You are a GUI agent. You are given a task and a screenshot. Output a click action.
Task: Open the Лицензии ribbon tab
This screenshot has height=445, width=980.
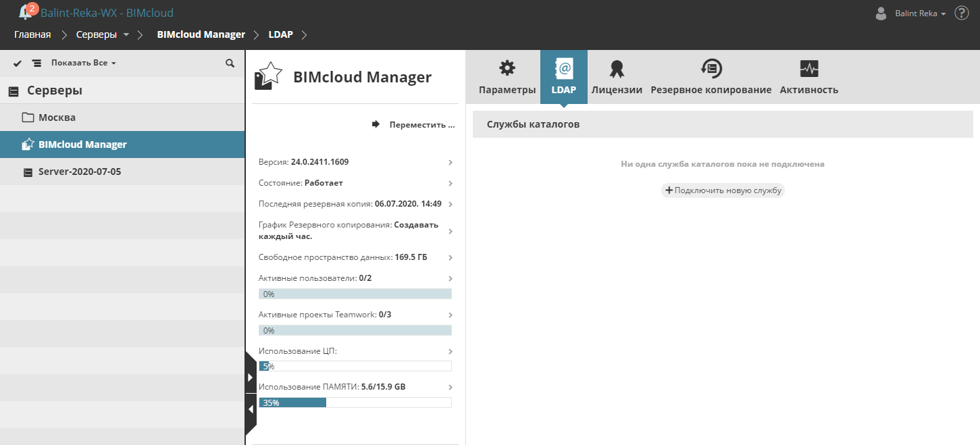tap(617, 77)
